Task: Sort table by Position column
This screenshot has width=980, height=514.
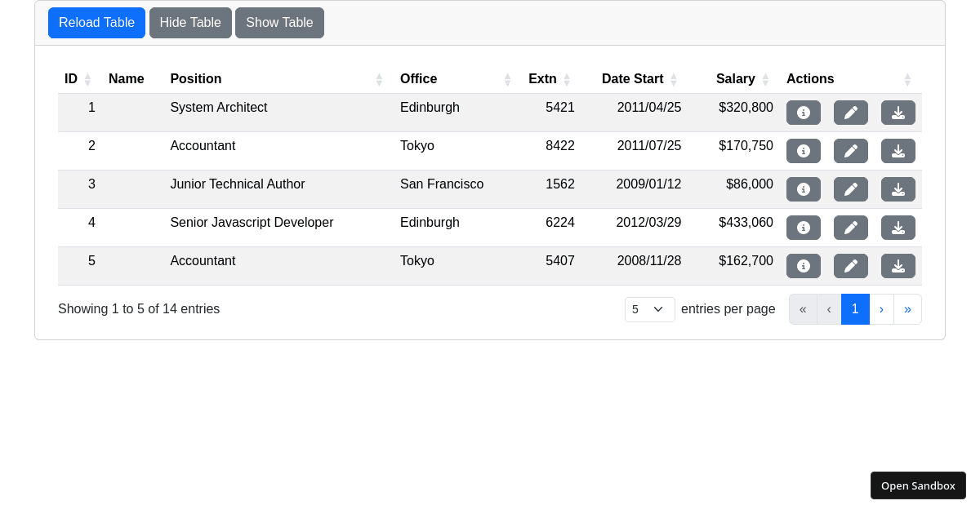Action: [277, 79]
